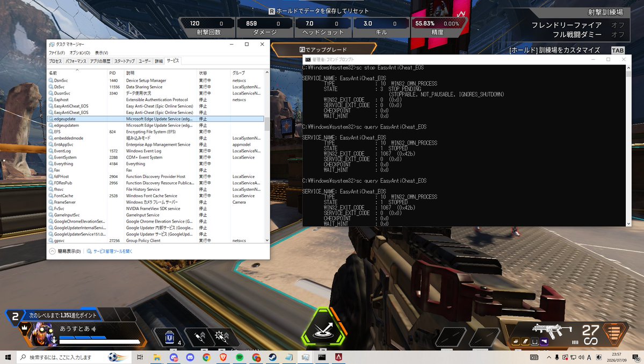Switch to the スタートアップ tab
The image size is (644, 364).
[125, 61]
